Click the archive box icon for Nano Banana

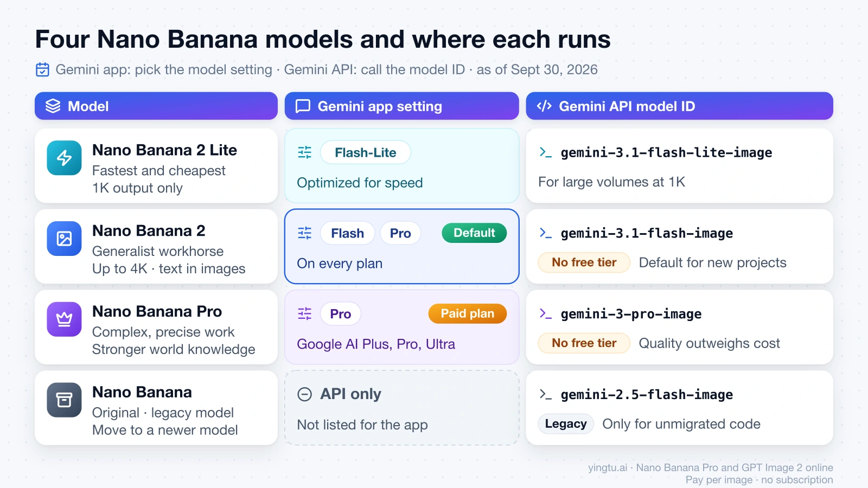coord(64,400)
